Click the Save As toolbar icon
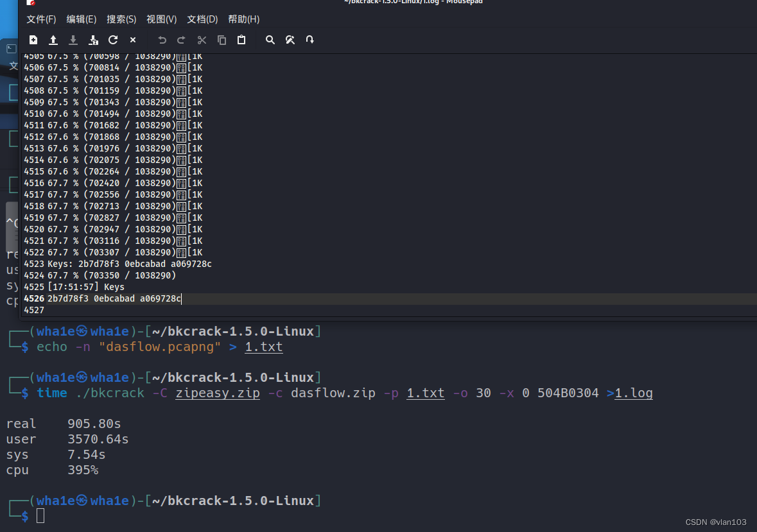The image size is (757, 532). pyautogui.click(x=93, y=40)
